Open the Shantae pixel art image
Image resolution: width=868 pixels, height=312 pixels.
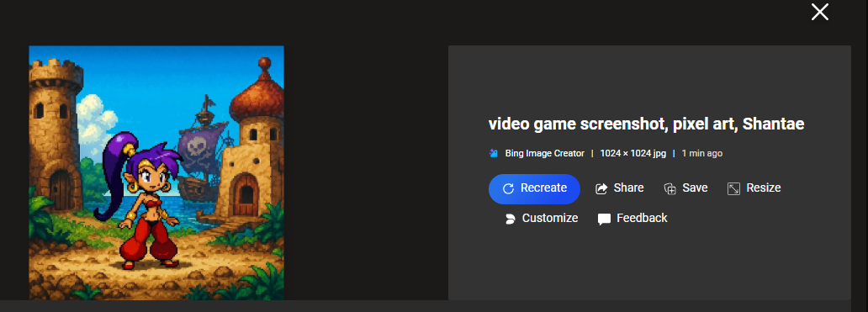(156, 172)
